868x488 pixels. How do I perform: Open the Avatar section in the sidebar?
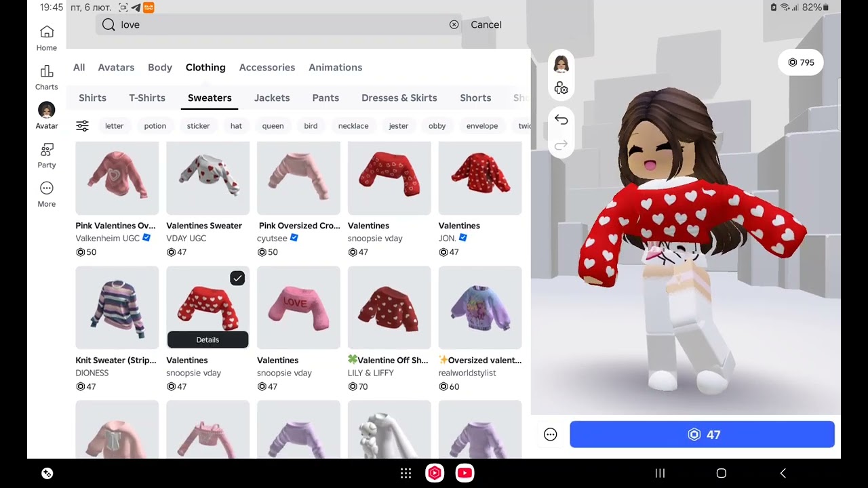[x=47, y=116]
